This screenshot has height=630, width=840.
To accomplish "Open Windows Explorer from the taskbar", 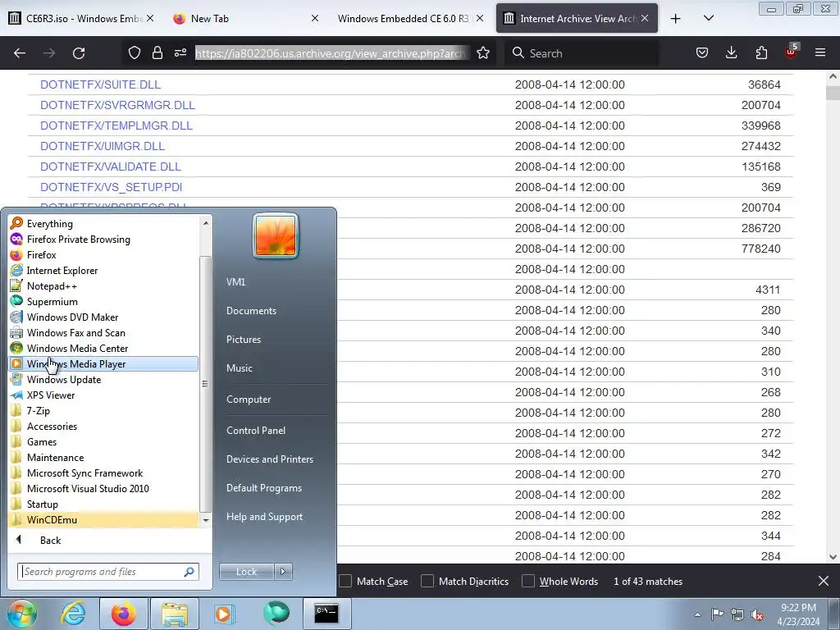I will click(175, 614).
